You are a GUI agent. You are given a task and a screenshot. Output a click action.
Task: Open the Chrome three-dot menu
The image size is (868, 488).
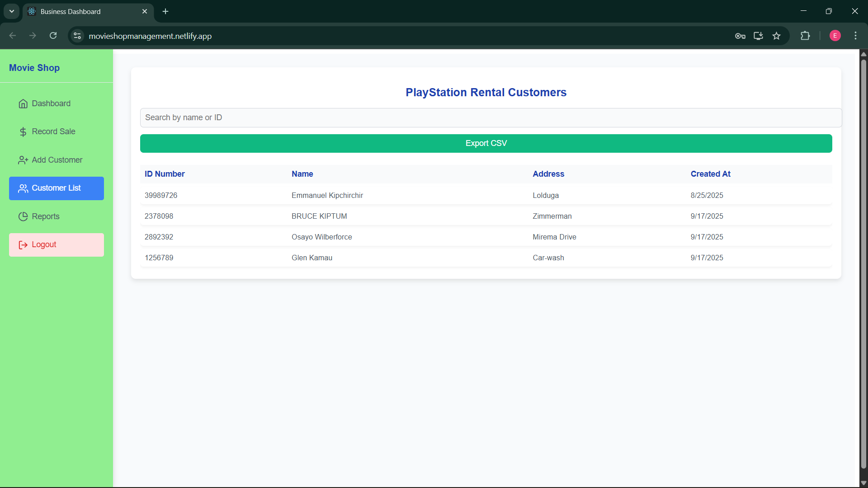pyautogui.click(x=855, y=36)
